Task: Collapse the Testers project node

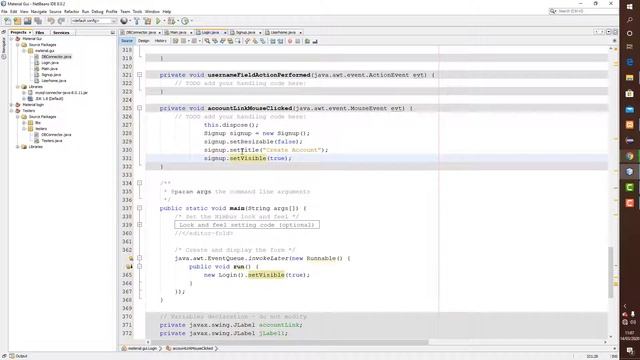Action: coord(12,111)
